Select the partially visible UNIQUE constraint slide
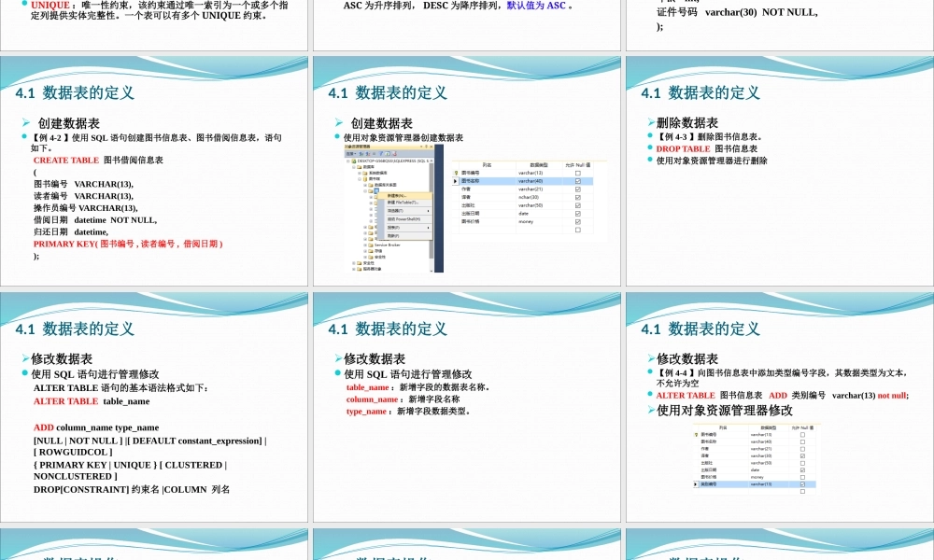 (154, 25)
